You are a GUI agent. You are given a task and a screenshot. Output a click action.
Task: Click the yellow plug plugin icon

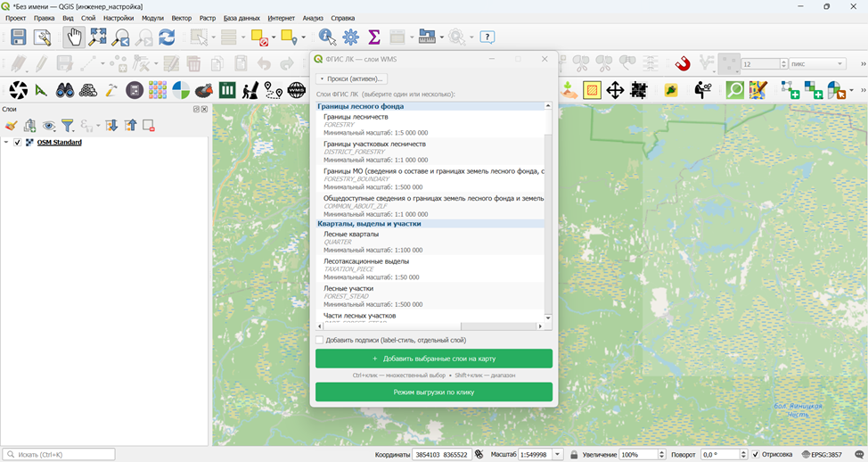pyautogui.click(x=671, y=90)
